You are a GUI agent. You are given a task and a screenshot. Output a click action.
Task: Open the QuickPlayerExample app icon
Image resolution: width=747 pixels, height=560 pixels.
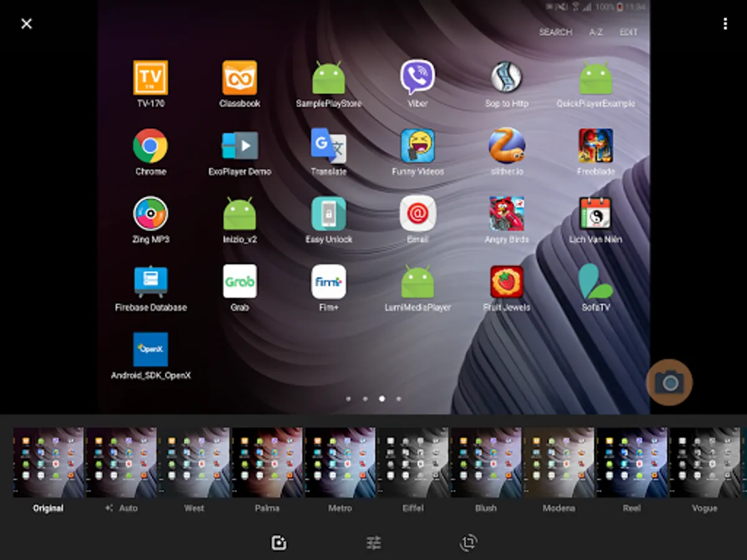[x=596, y=78]
